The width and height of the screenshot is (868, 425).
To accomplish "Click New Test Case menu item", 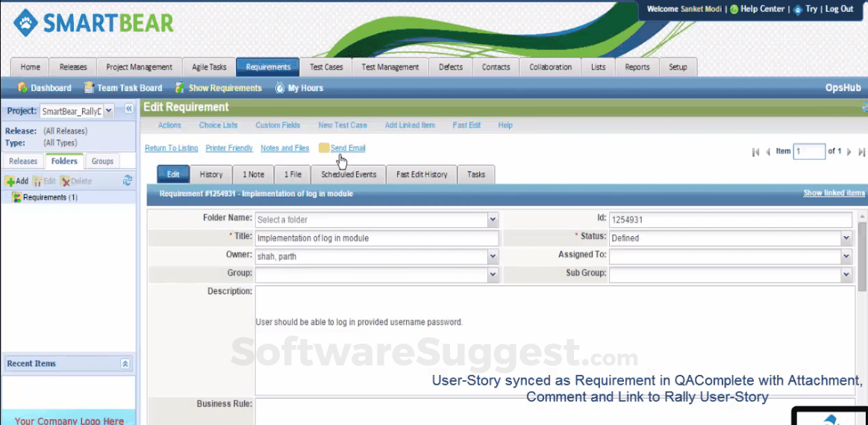I will click(343, 125).
